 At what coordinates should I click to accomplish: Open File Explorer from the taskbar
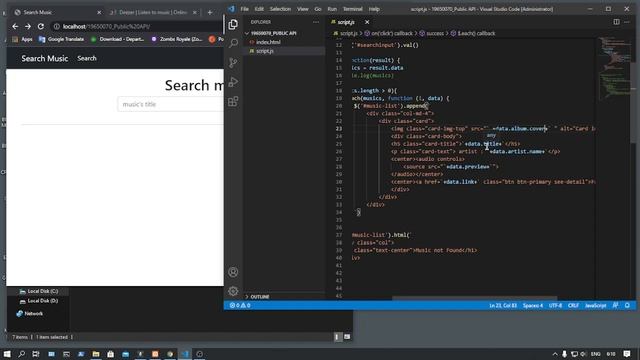(96, 354)
